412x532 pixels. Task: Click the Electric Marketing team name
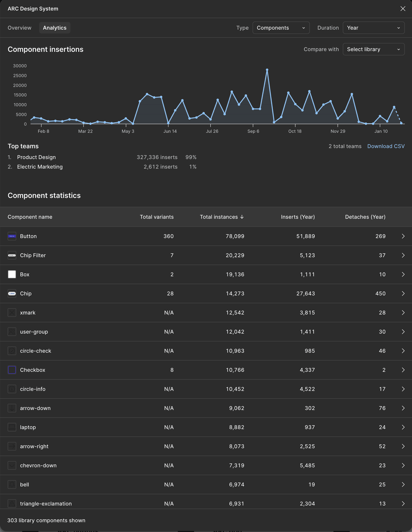[40, 167]
